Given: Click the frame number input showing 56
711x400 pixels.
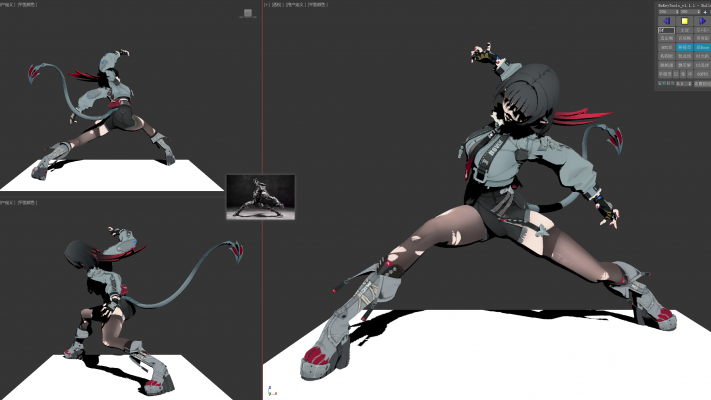Looking at the screenshot, I should 666,30.
